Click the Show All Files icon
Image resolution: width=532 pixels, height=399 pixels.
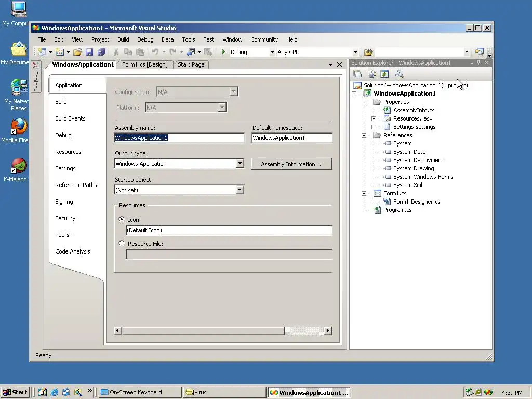click(372, 74)
